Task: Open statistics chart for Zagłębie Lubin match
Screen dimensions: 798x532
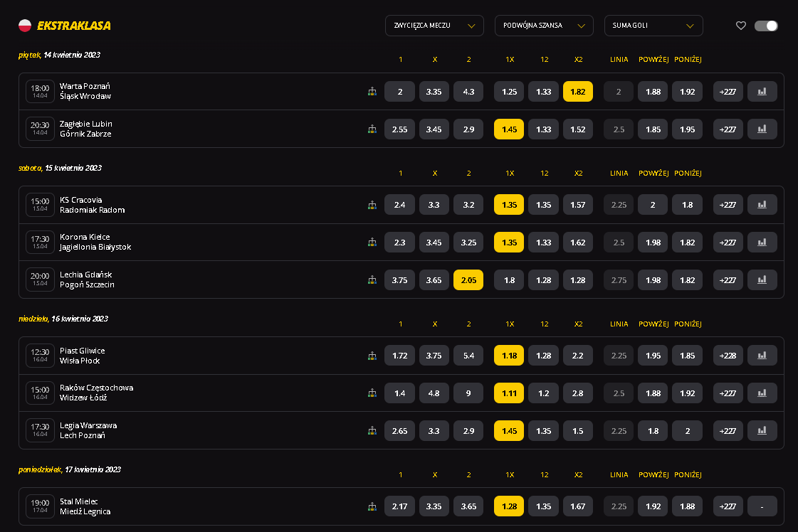Action: [x=762, y=129]
